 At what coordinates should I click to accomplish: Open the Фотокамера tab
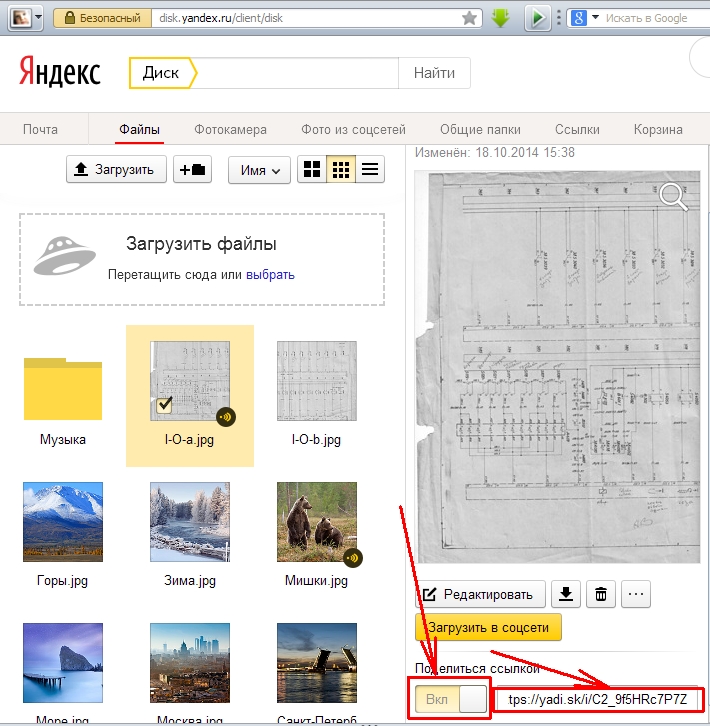coord(231,129)
